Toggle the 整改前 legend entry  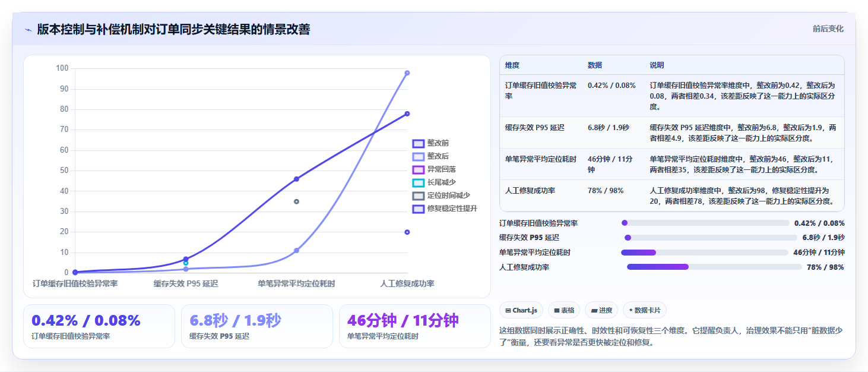tap(432, 143)
